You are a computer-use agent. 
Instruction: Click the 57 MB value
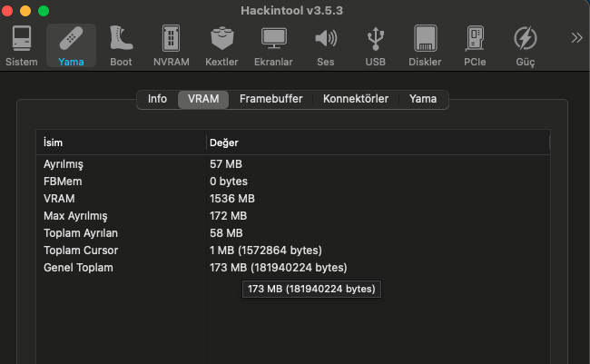click(x=226, y=164)
